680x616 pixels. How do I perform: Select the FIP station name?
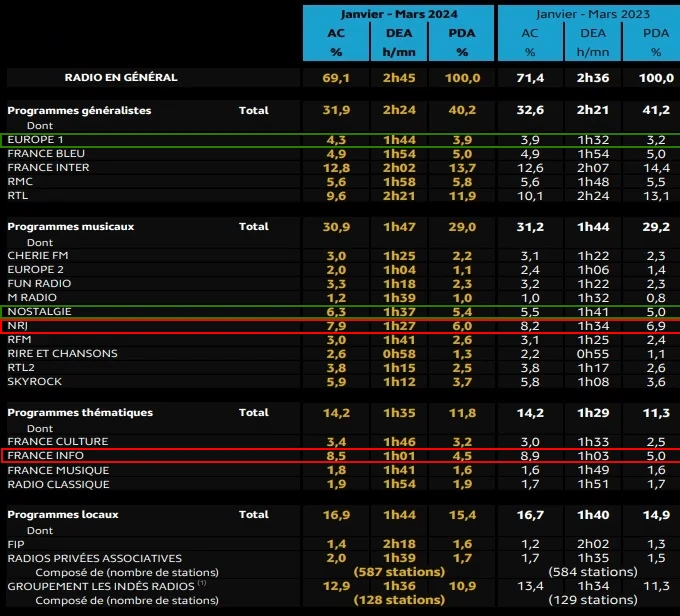17,543
